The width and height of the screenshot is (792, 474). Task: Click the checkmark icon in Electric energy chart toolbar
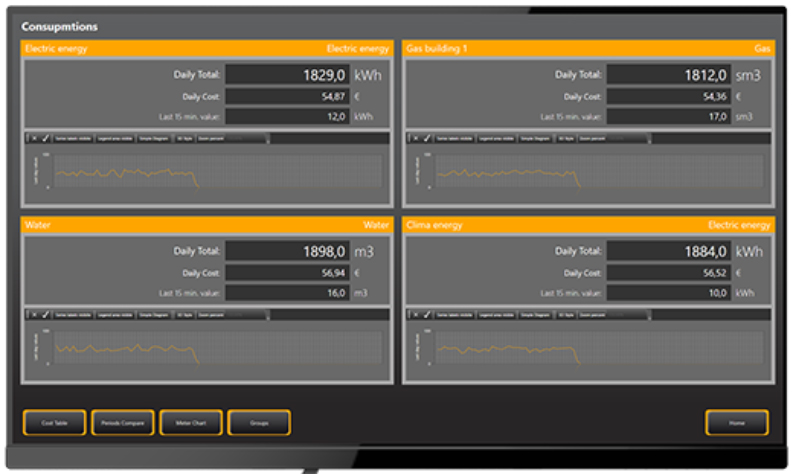[46, 138]
